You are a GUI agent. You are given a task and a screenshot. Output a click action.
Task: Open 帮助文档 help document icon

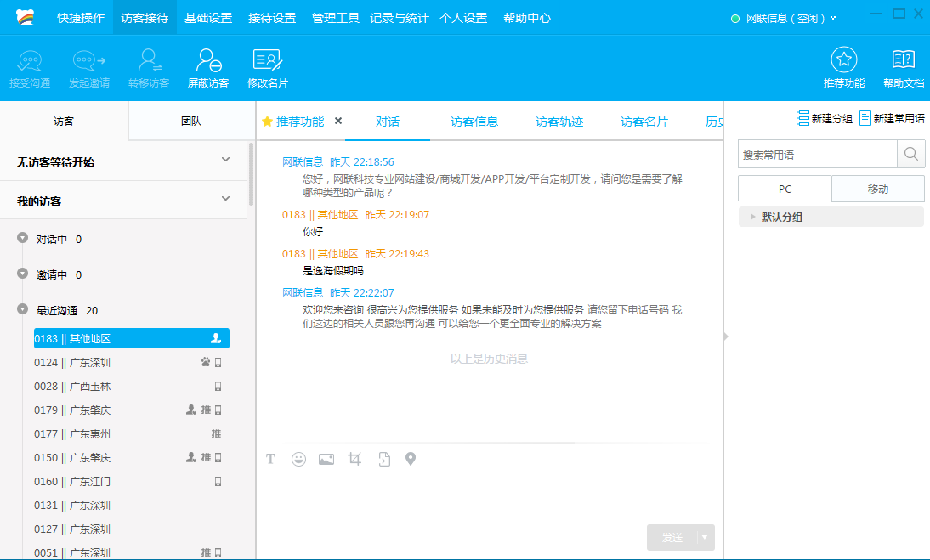click(x=903, y=59)
